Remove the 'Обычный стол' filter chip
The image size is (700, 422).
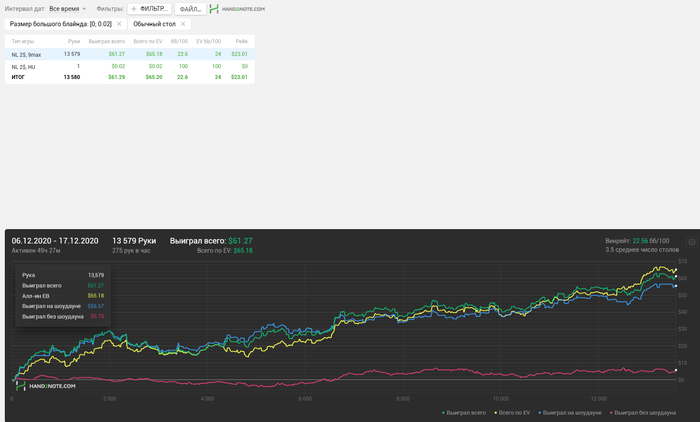(x=183, y=24)
